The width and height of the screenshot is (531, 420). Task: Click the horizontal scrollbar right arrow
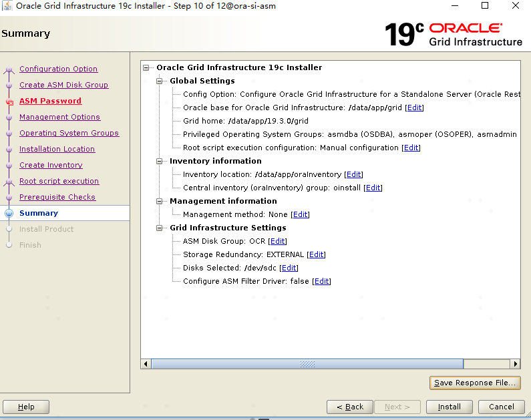point(515,364)
